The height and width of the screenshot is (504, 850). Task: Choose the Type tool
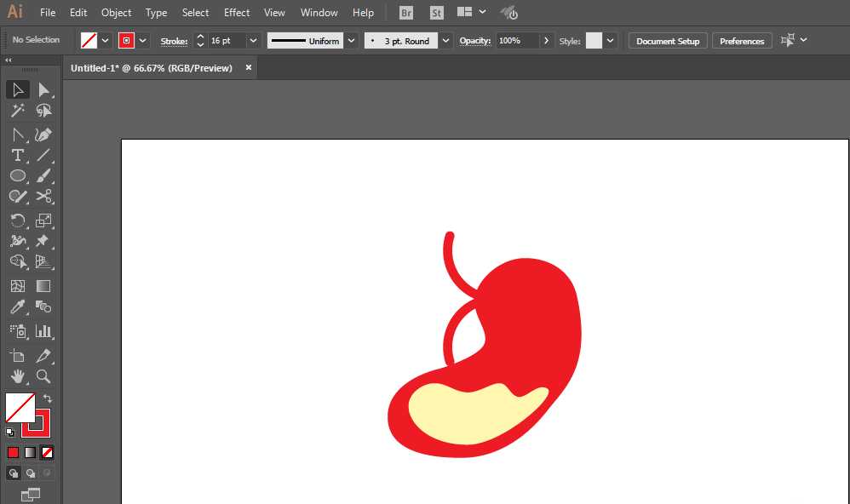(18, 155)
